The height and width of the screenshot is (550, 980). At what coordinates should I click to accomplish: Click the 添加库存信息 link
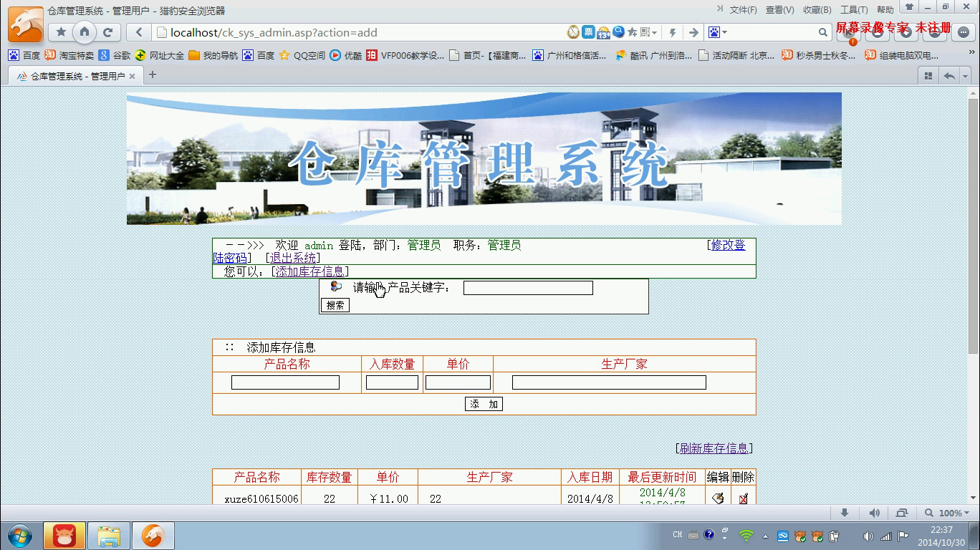(310, 271)
